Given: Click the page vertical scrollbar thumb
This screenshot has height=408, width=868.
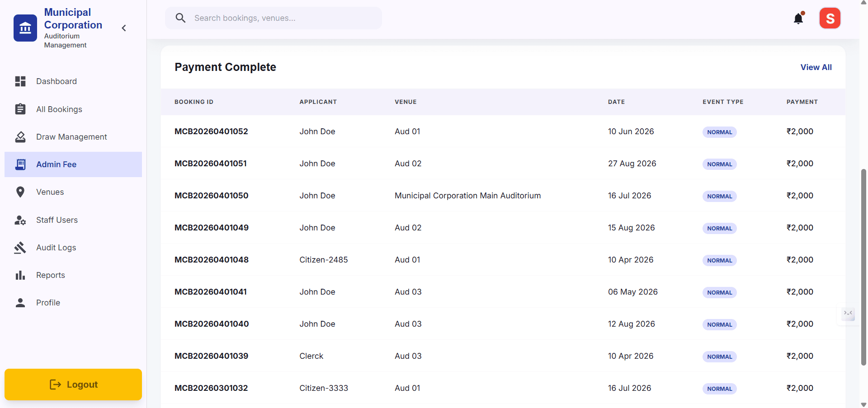Looking at the screenshot, I should pyautogui.click(x=863, y=267).
